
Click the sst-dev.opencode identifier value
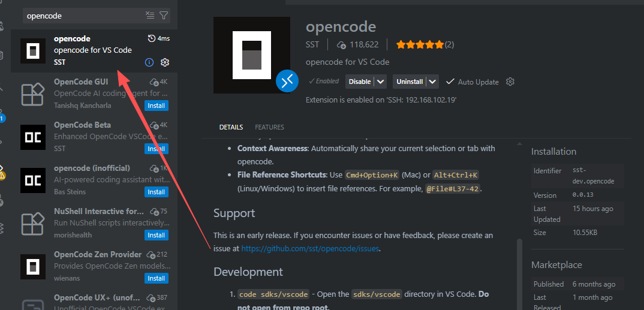[x=594, y=175]
